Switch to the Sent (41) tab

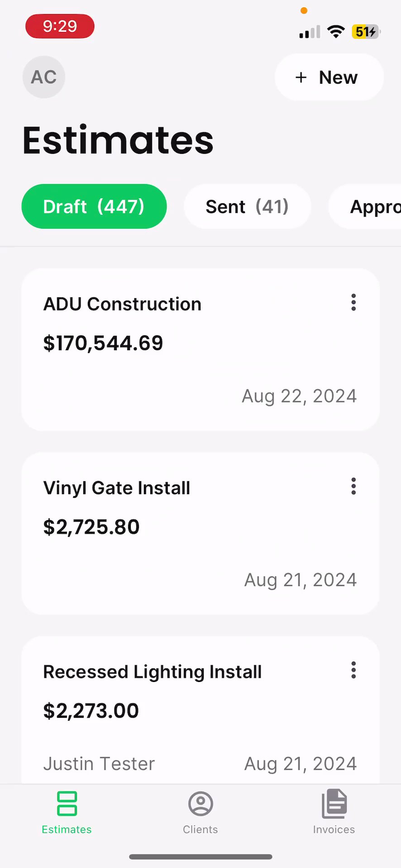(x=247, y=206)
